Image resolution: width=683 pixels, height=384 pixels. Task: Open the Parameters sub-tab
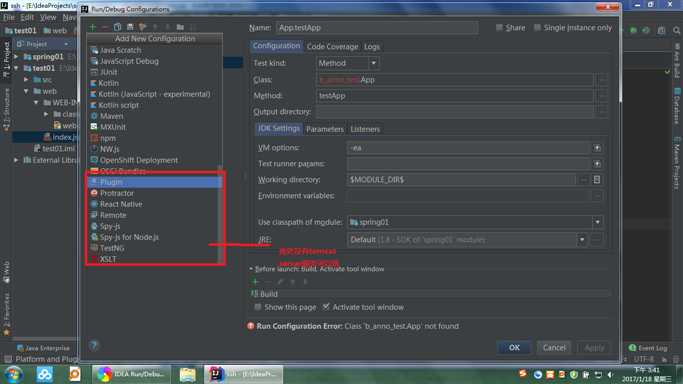(325, 129)
